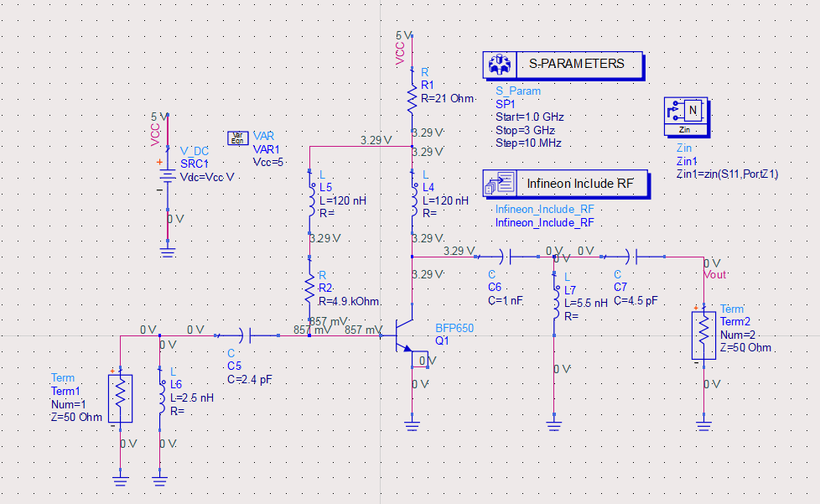This screenshot has width=820, height=504.
Task: Click the R=21 Ohm parameter text
Action: point(447,98)
